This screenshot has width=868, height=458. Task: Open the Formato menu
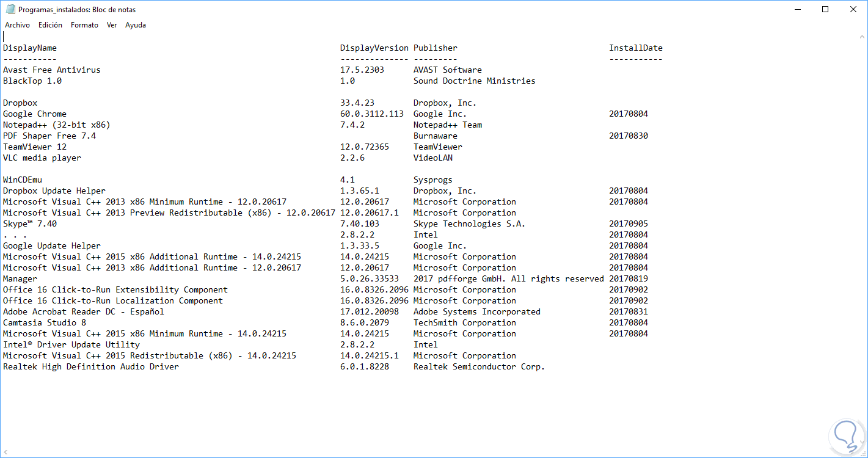(84, 25)
